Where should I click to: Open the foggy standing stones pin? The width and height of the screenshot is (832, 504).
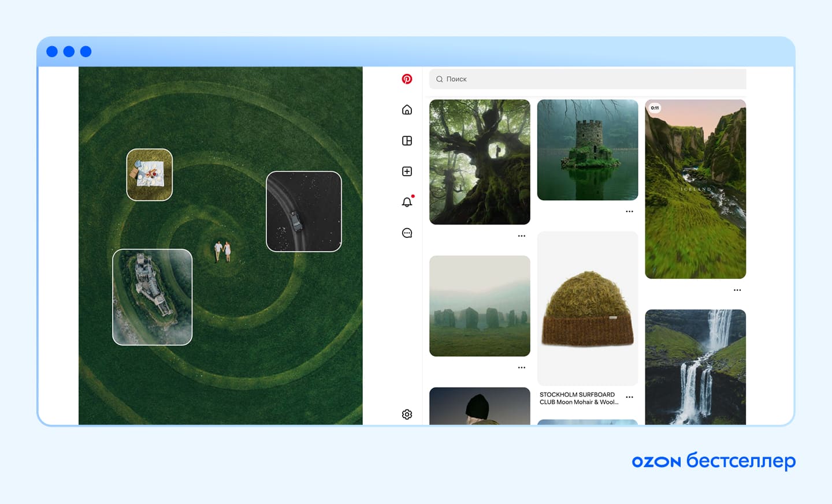480,306
